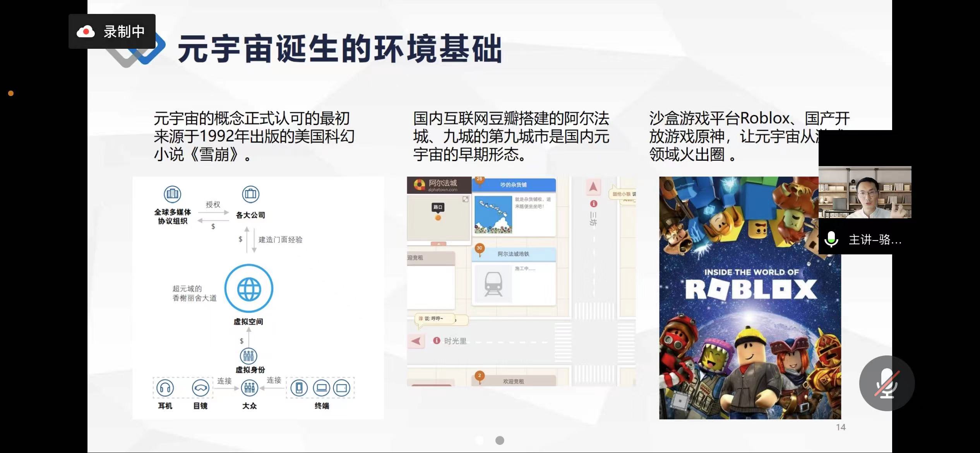Click the 吵的杂货铺 shop picture thumbnail

(493, 214)
